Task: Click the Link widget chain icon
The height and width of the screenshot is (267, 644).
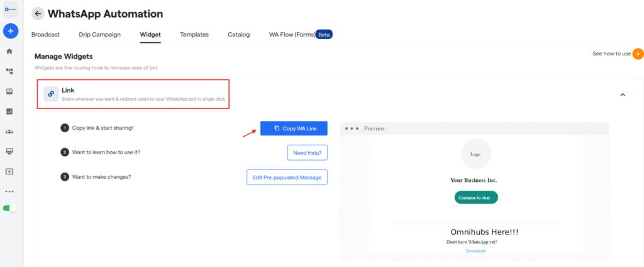Action: 51,94
